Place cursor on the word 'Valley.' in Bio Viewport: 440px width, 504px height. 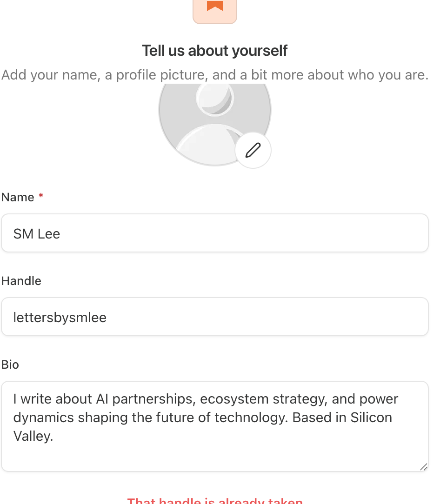[33, 436]
